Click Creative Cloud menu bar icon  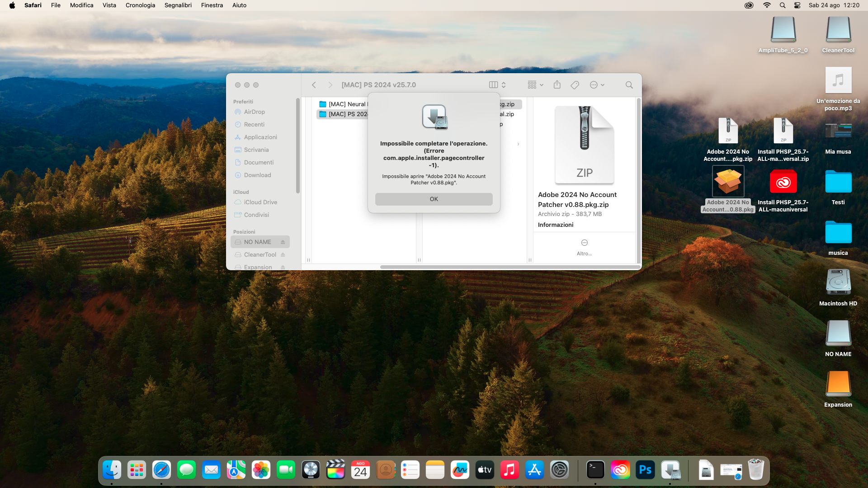point(749,5)
